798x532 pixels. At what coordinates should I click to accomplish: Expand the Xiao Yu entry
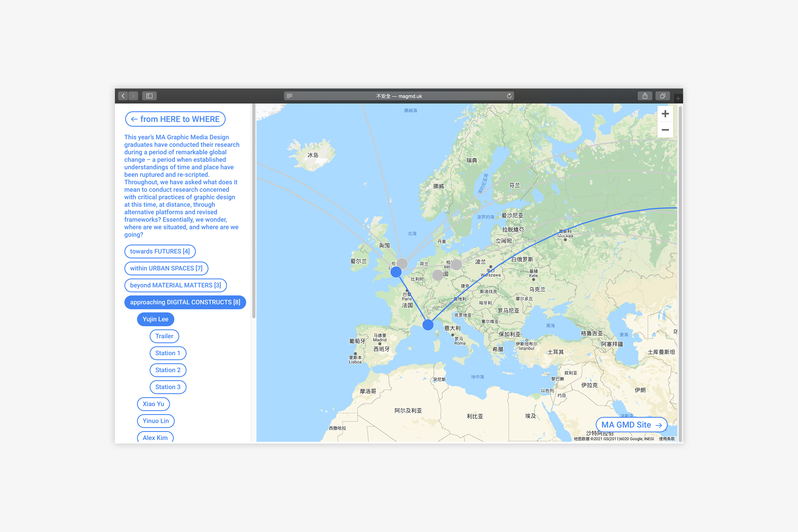coord(153,404)
